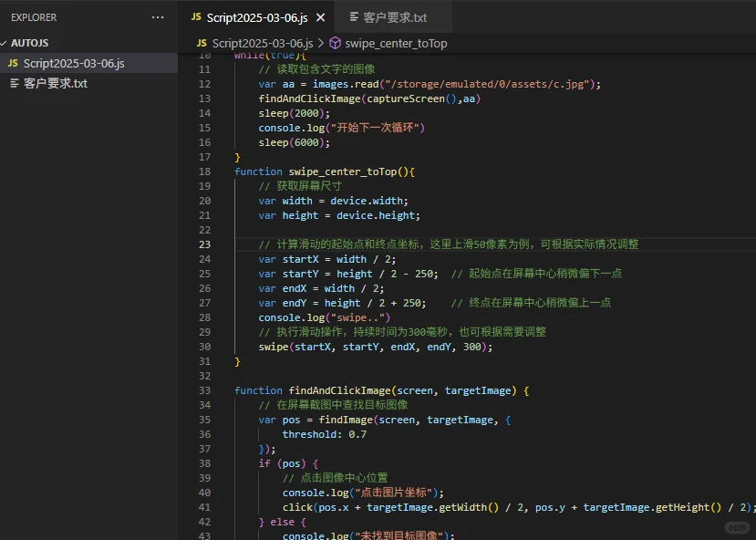Image resolution: width=756 pixels, height=540 pixels.
Task: Click startX variable declaration on line 24
Action: [326, 259]
